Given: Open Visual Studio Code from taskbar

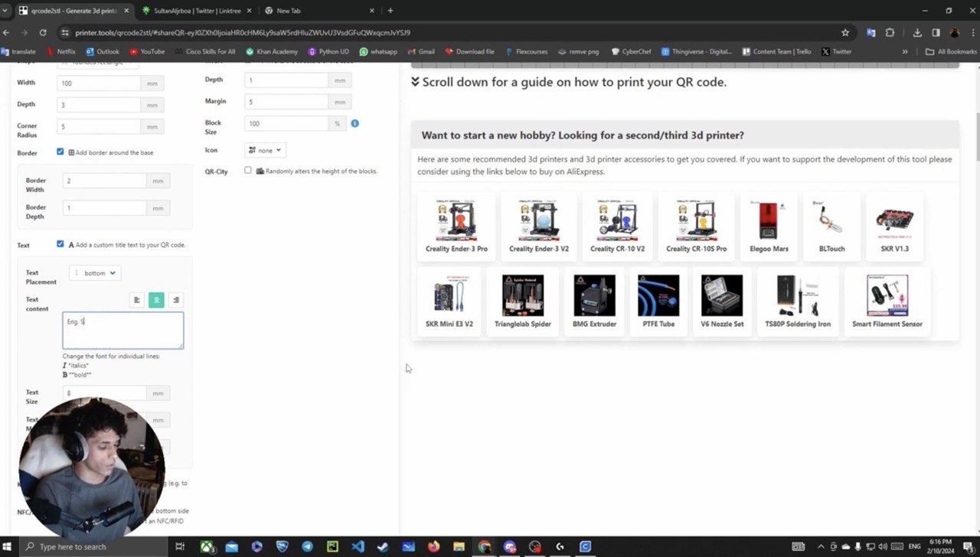Looking at the screenshot, I should (358, 546).
